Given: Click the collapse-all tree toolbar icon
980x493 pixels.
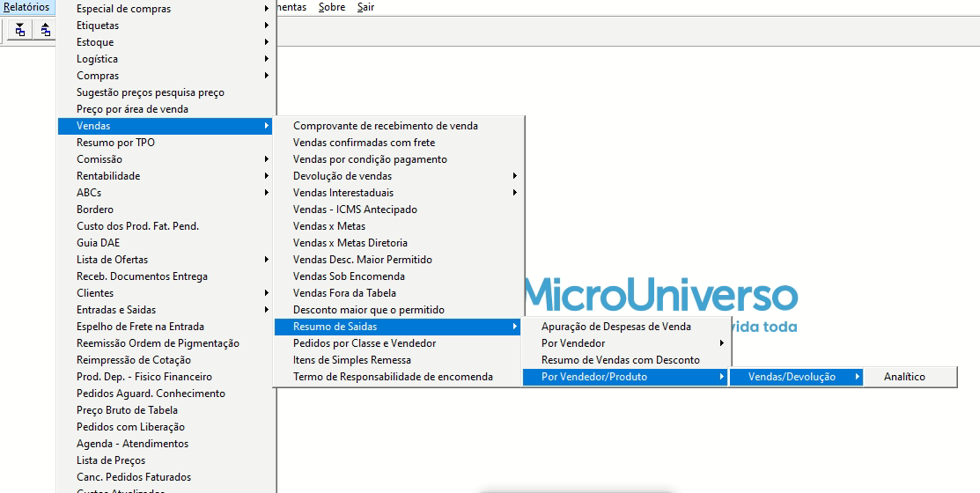Looking at the screenshot, I should coord(46,29).
